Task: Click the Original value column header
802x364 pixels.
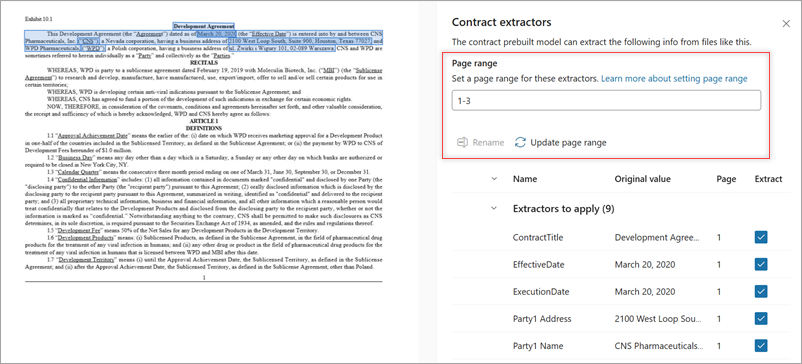Action: pyautogui.click(x=642, y=179)
